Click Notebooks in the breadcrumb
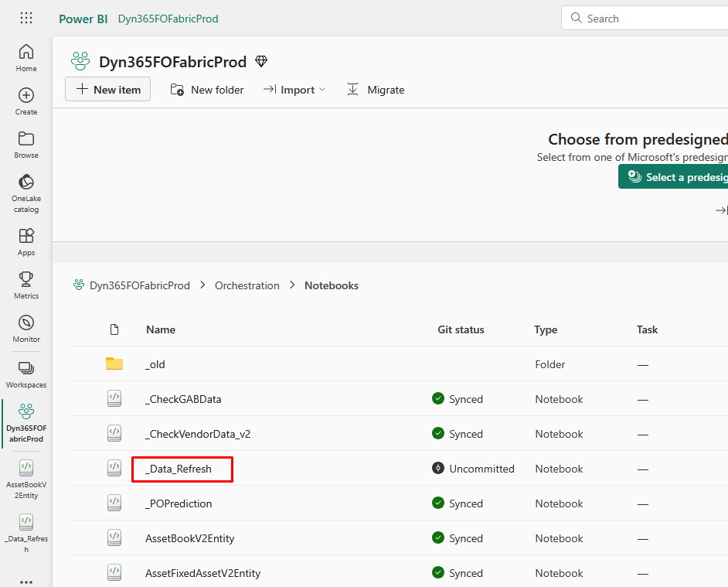728x587 pixels. [332, 285]
